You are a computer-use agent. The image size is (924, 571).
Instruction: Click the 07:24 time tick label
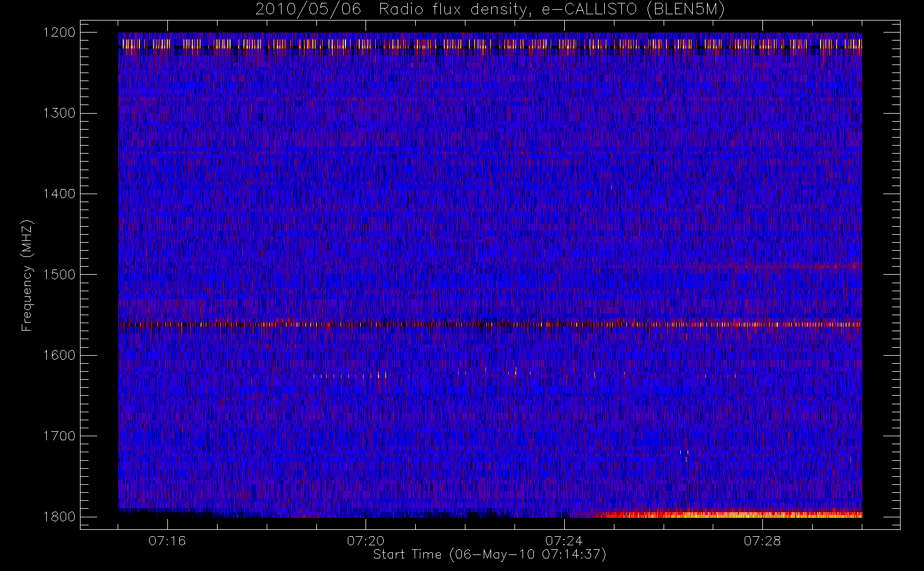tap(564, 541)
